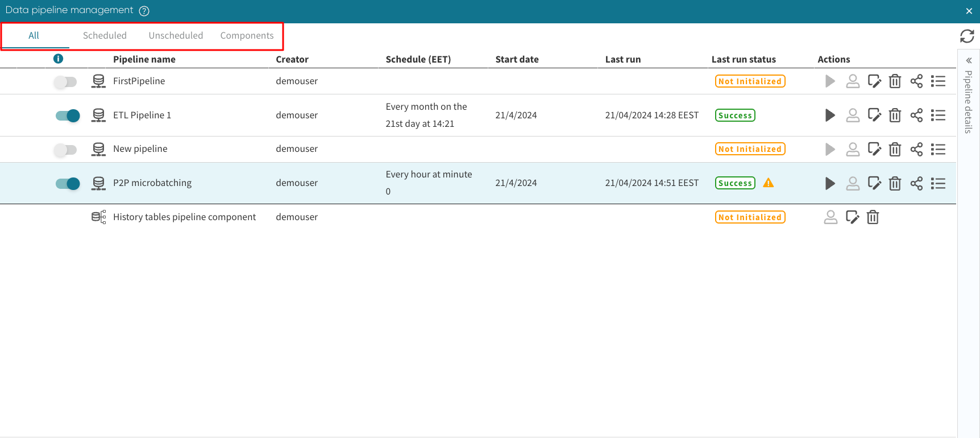The height and width of the screenshot is (438, 980).
Task: Delete the FirstPipeline entry
Action: click(x=895, y=81)
